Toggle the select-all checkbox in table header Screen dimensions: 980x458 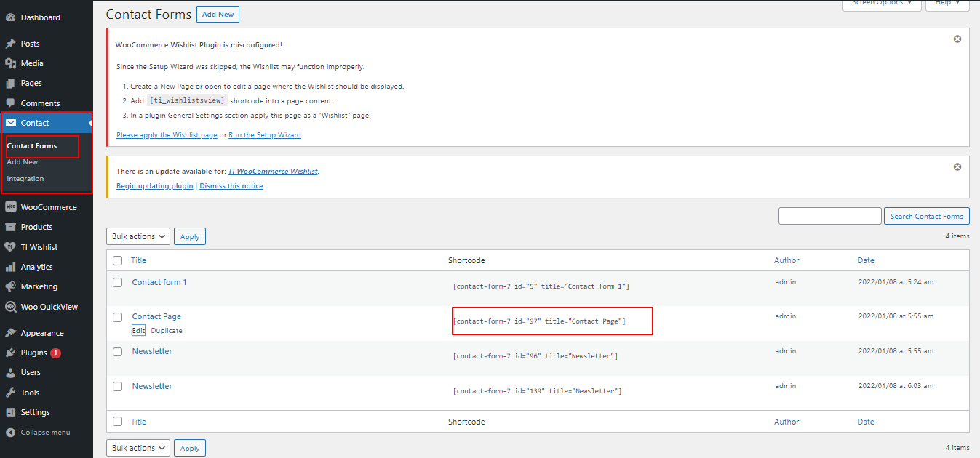click(x=118, y=260)
